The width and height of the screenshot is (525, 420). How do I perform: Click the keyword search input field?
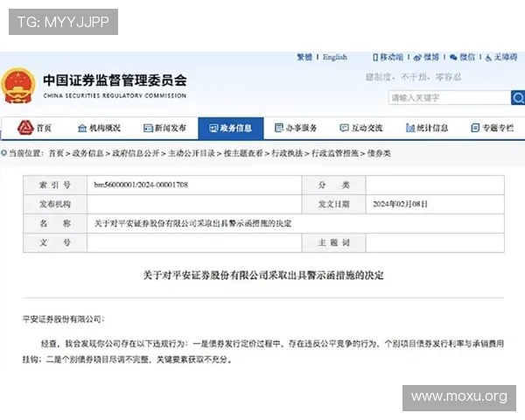pos(450,98)
